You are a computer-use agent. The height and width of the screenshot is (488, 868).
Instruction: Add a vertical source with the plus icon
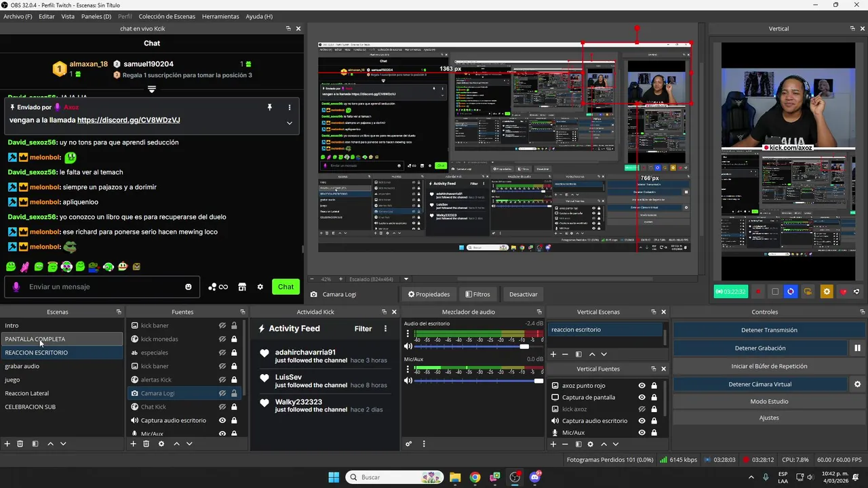pos(553,444)
